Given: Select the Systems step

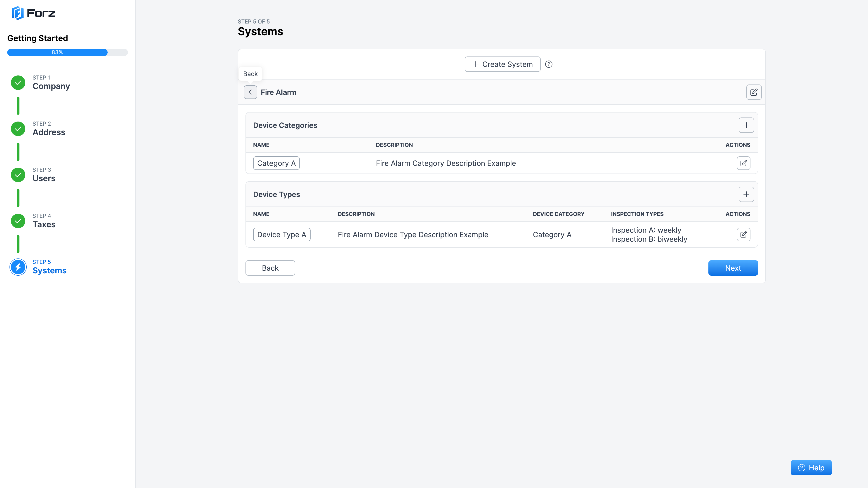Looking at the screenshot, I should click(50, 271).
